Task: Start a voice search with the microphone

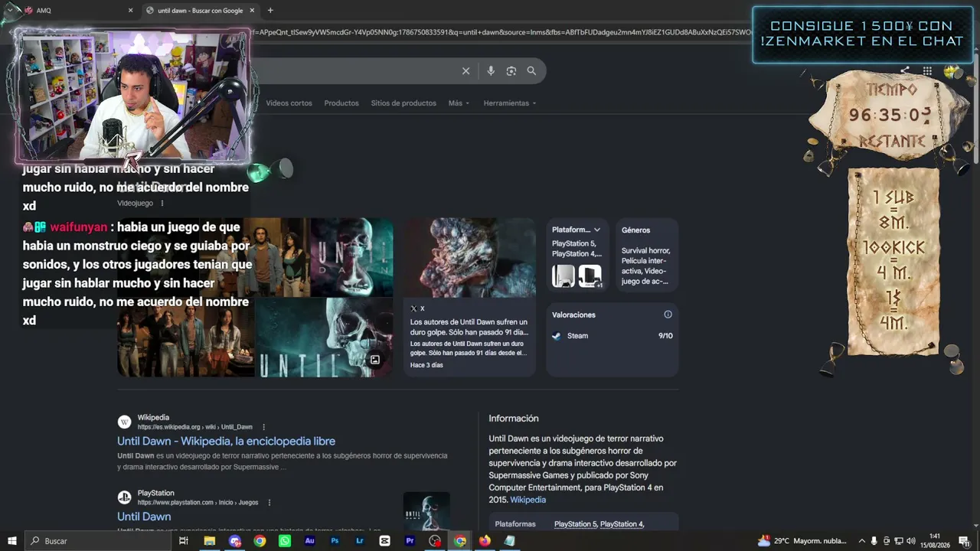Action: [491, 71]
